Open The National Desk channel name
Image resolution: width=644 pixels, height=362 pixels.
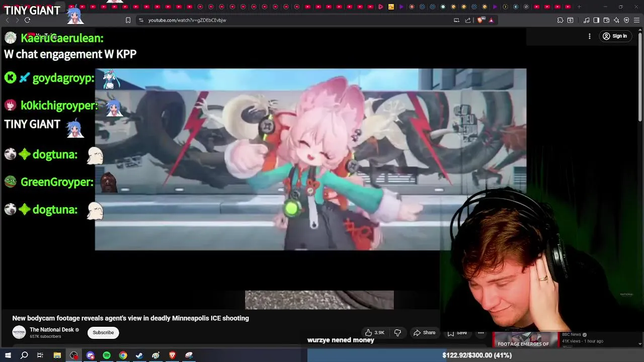coord(51,330)
